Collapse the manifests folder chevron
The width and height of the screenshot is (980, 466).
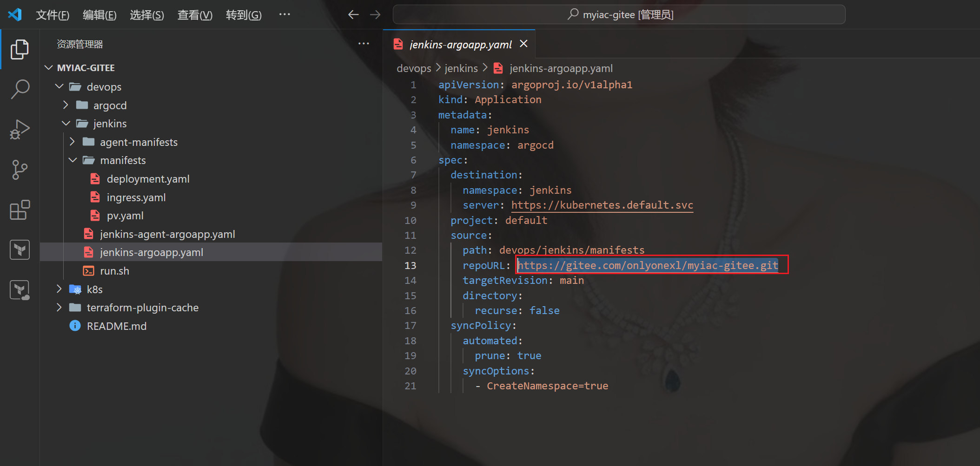73,160
